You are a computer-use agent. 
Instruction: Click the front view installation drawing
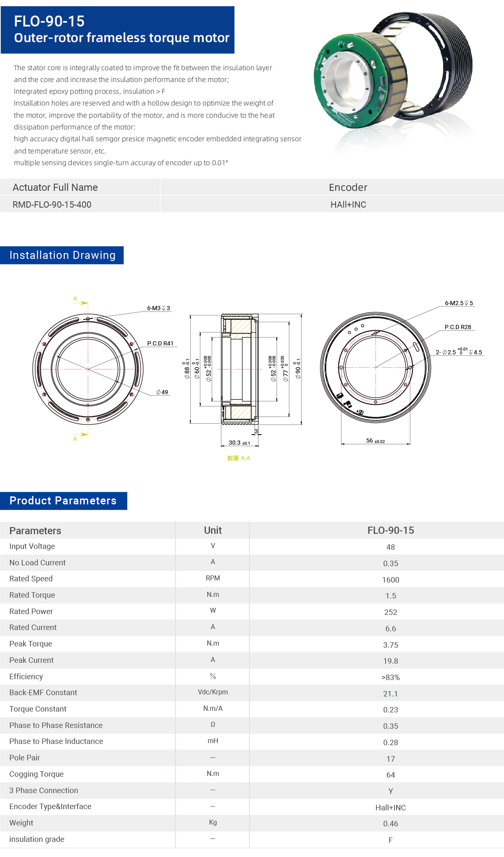pos(88,369)
